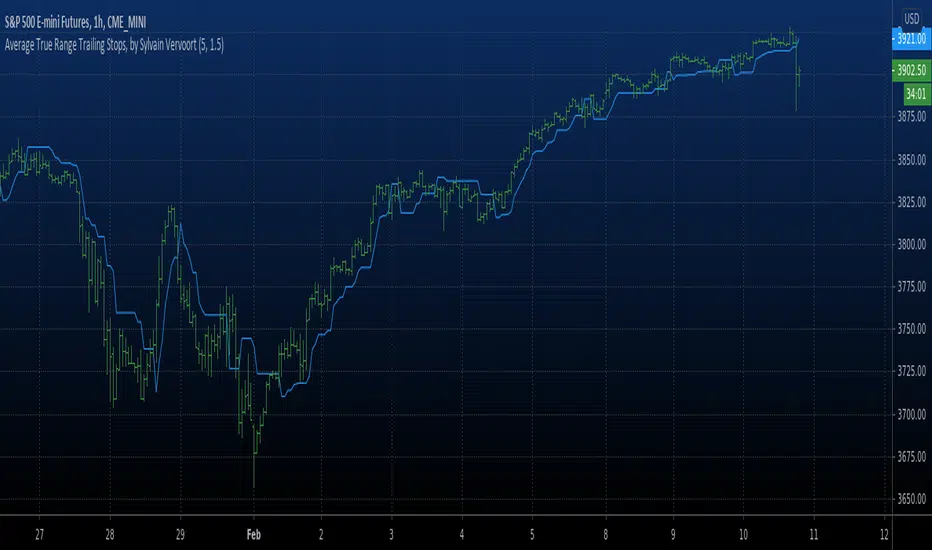Click date 10 on the time axis
Screen dimensions: 932x550
tap(743, 535)
